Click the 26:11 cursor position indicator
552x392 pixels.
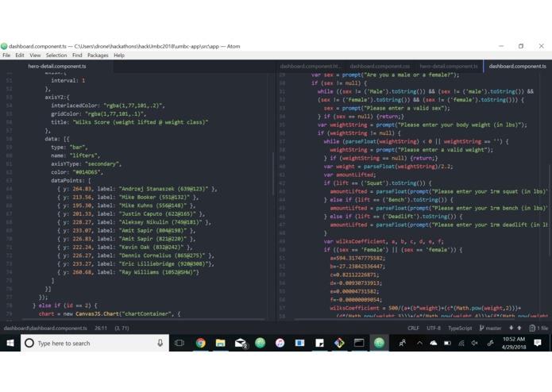[101, 328]
